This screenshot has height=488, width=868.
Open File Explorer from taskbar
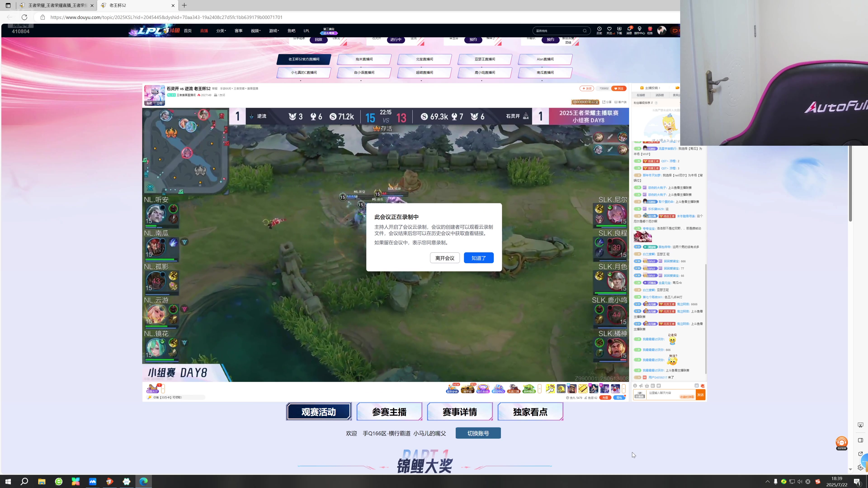tap(41, 482)
